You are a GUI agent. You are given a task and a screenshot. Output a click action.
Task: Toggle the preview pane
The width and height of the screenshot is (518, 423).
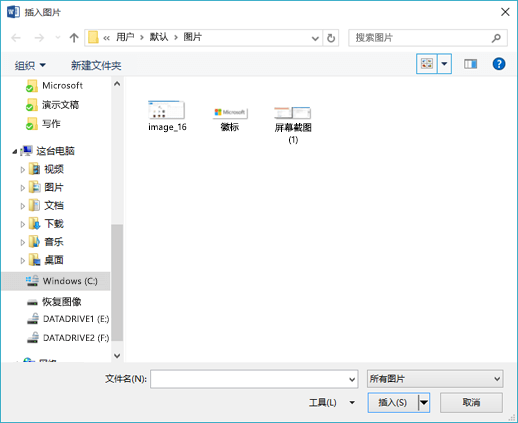pyautogui.click(x=470, y=64)
